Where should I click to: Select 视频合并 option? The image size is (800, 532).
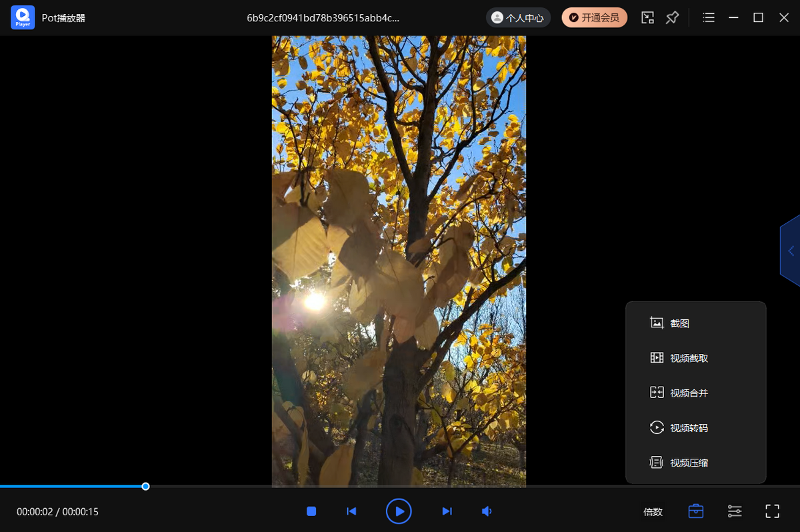coord(689,393)
